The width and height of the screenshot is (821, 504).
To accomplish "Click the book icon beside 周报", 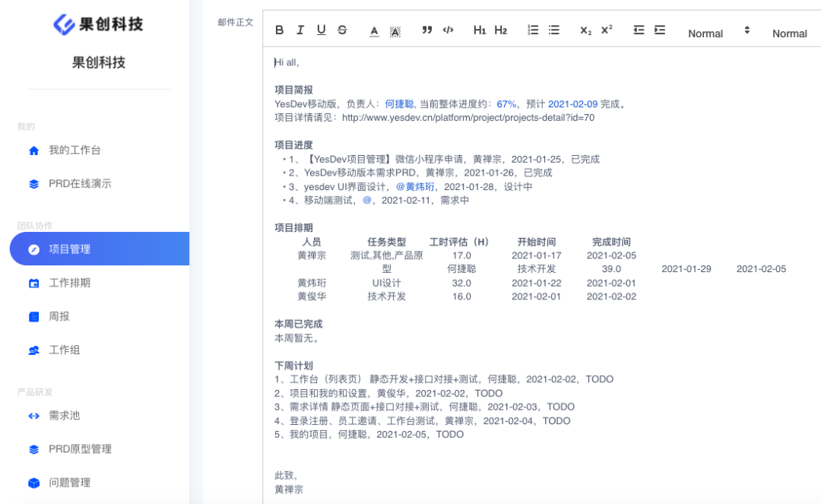I will 33,317.
